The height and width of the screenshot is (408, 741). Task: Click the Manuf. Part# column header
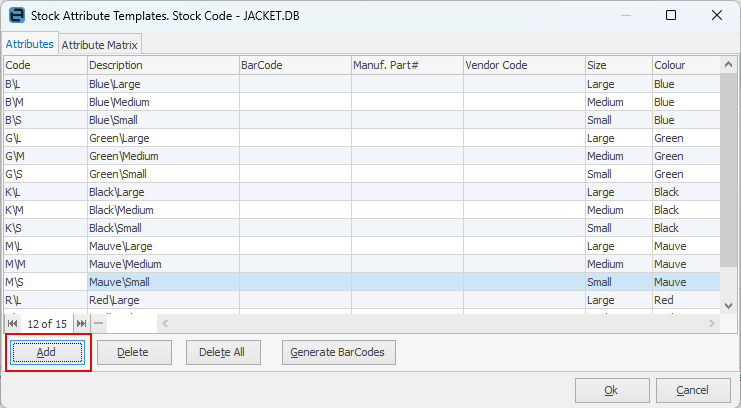click(x=407, y=65)
